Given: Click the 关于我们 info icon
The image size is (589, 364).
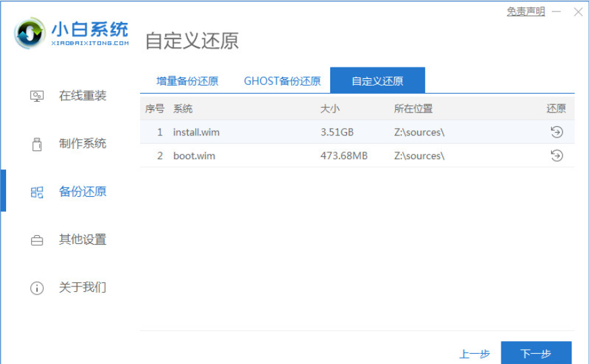Looking at the screenshot, I should [x=37, y=288].
